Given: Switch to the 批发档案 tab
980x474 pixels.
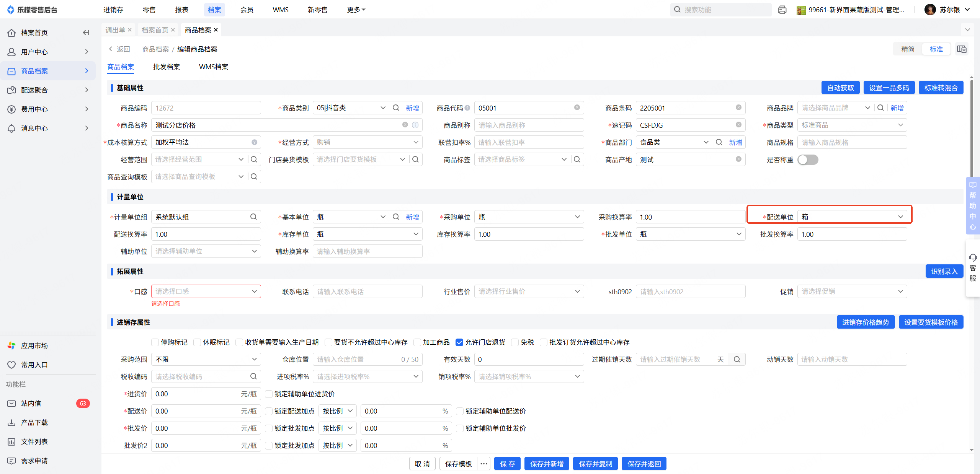Looking at the screenshot, I should (167, 67).
